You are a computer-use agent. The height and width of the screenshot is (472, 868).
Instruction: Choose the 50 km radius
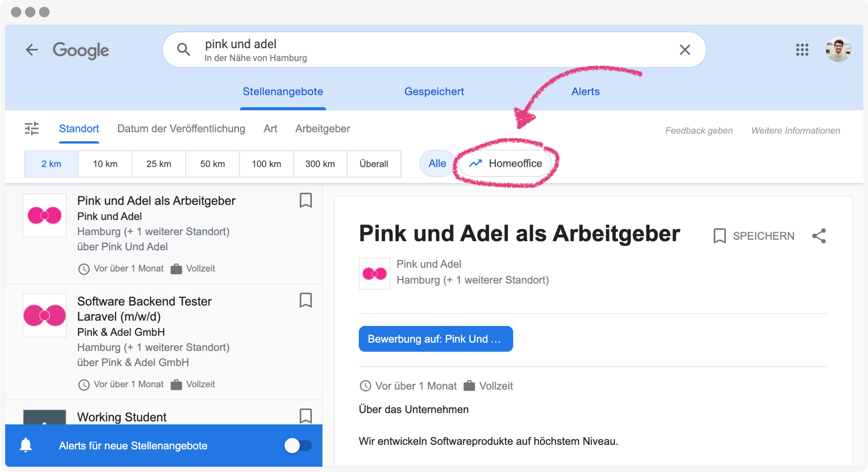pos(213,164)
